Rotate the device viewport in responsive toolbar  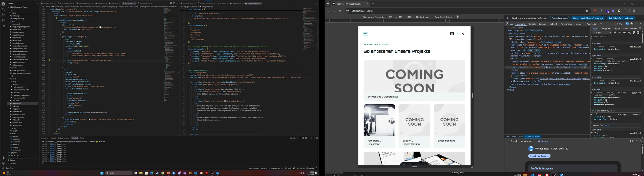pos(457,17)
